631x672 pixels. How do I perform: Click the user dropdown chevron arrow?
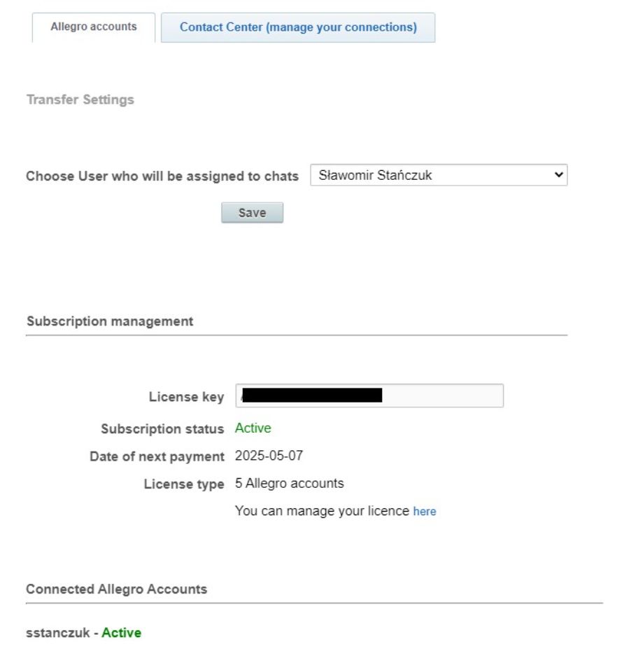coord(558,175)
